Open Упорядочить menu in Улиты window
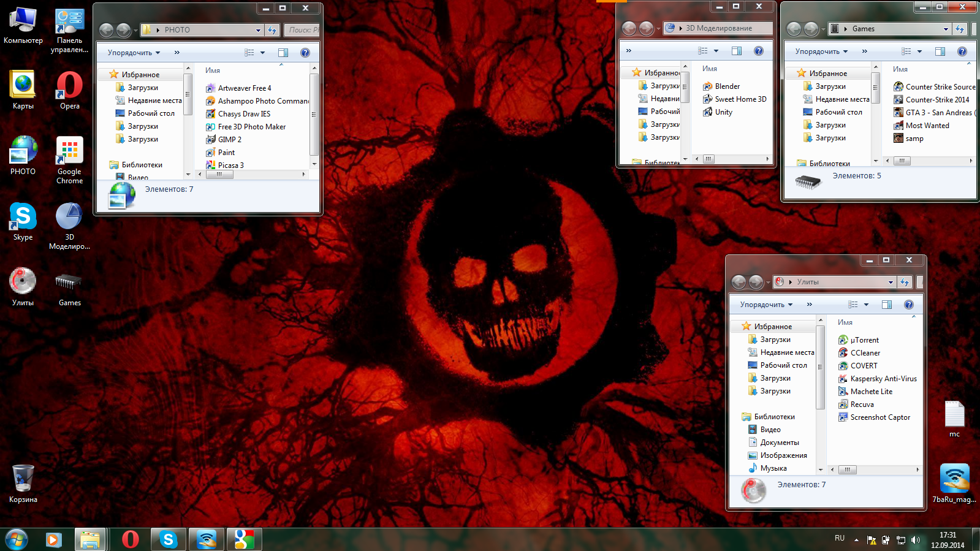980x551 pixels. pos(766,305)
